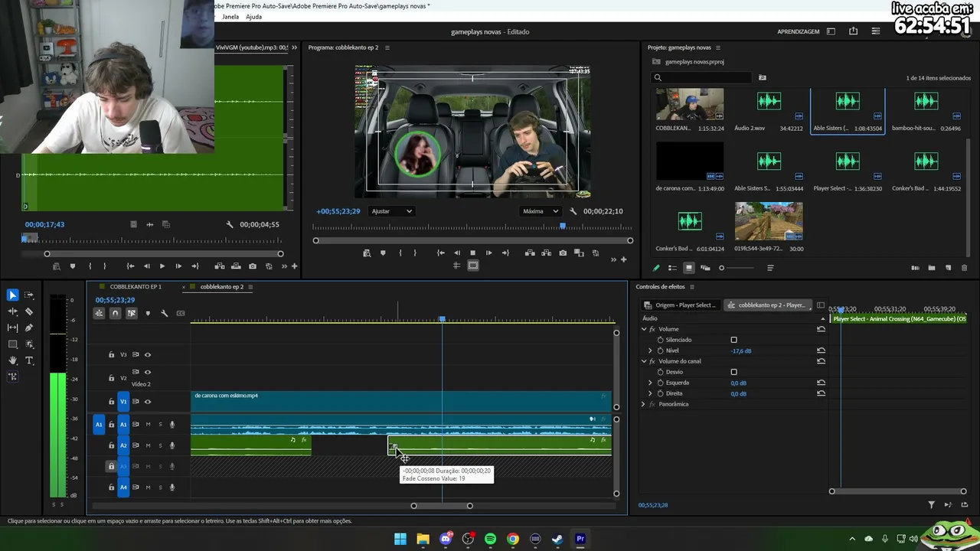Switch to cobblekanto ep 2 sequence tab
The image size is (980, 551).
(x=222, y=287)
